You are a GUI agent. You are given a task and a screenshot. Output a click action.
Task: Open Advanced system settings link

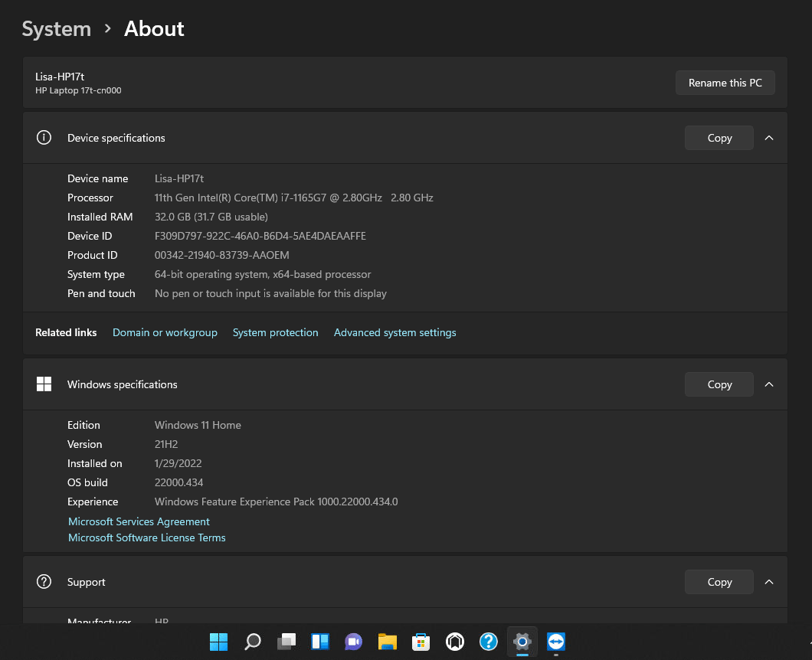[x=395, y=332]
